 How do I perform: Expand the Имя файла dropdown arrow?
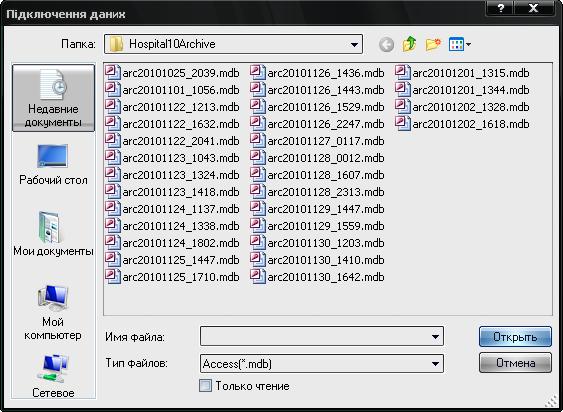click(435, 337)
